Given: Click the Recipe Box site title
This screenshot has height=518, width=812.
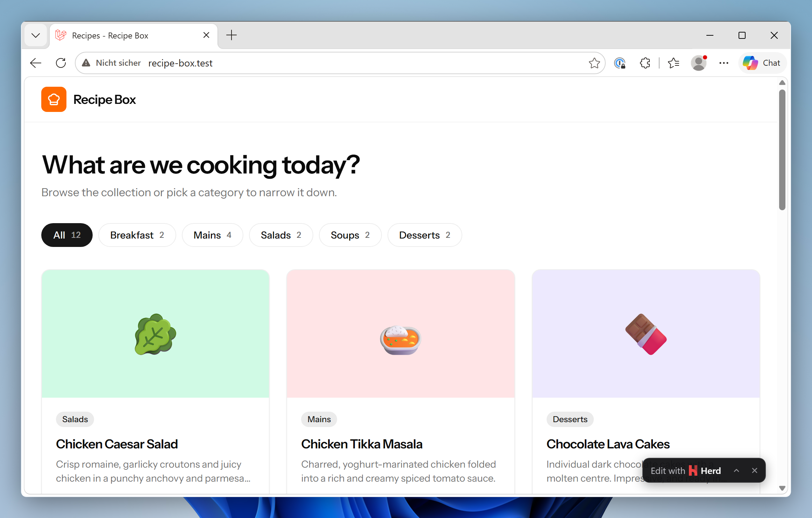Looking at the screenshot, I should [105, 100].
